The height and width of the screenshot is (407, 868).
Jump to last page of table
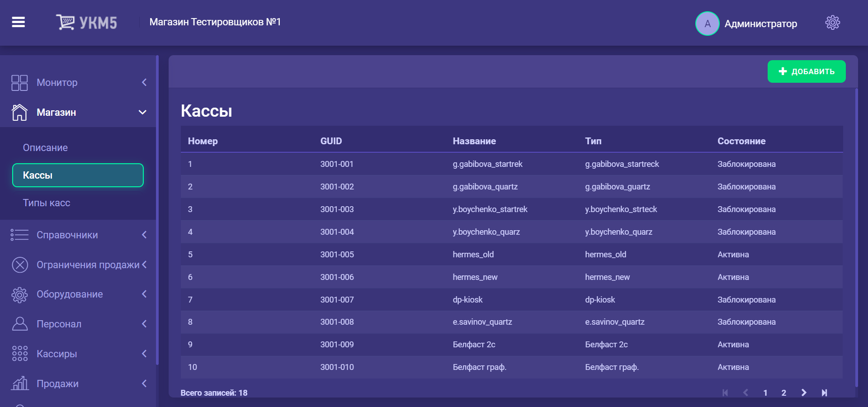[x=824, y=393]
